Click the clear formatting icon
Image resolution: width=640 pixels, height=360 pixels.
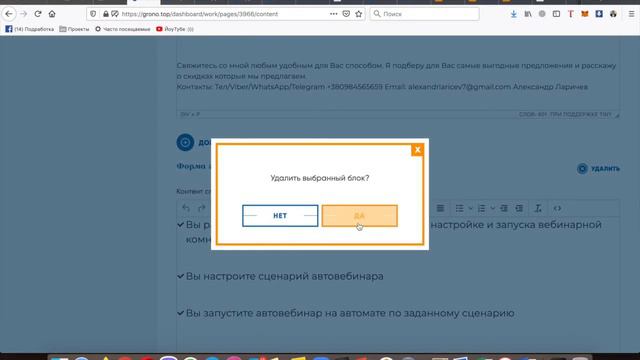point(538,208)
